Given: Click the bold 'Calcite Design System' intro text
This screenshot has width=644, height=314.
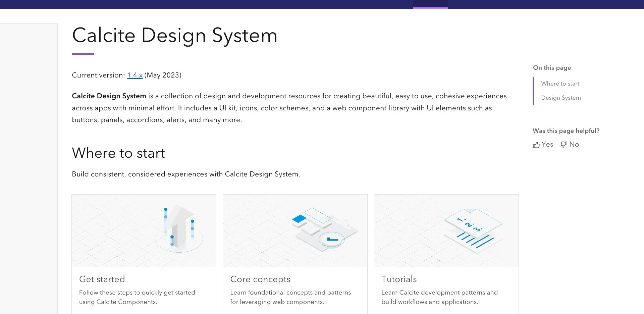Looking at the screenshot, I should coord(109,96).
